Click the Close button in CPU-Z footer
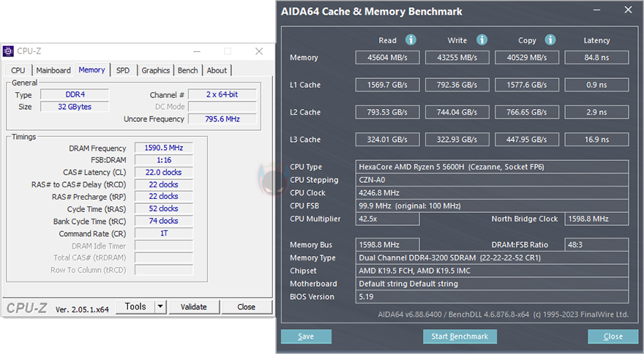The width and height of the screenshot is (644, 354). (x=247, y=306)
